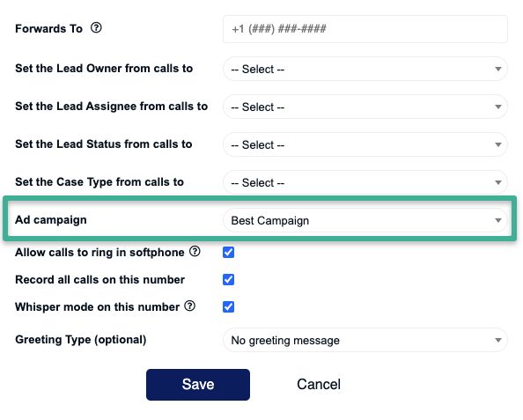Click the Greeting Type dropdown arrow

[x=498, y=340]
